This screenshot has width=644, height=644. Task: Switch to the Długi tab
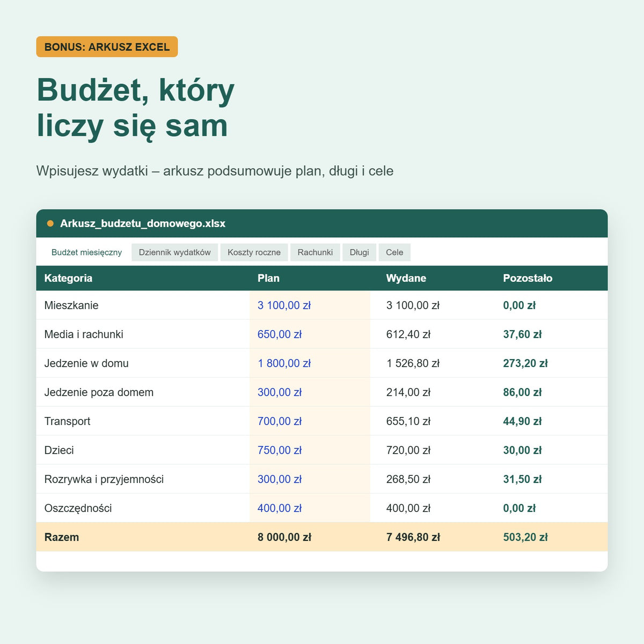pos(359,252)
